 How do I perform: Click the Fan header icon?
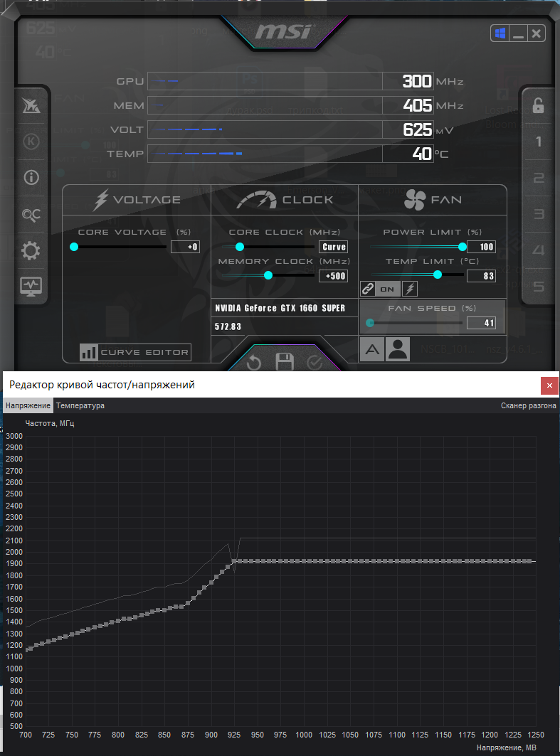(415, 200)
